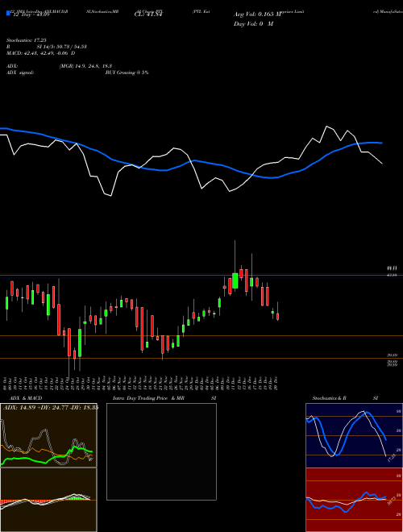Click the 'CL: 41.84' close price text
The height and width of the screenshot is (532, 403).
tap(149, 15)
